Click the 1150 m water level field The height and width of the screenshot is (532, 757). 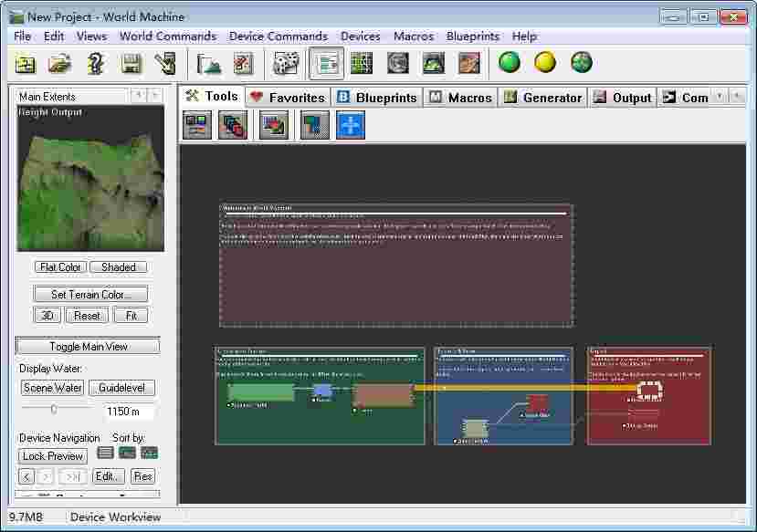pos(124,411)
